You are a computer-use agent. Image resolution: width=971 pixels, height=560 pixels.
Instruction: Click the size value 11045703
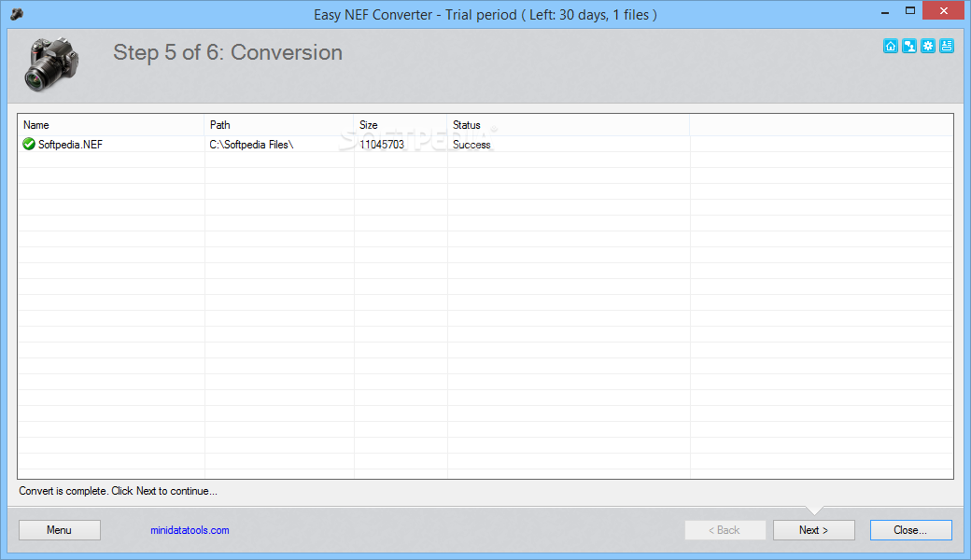pyautogui.click(x=382, y=144)
